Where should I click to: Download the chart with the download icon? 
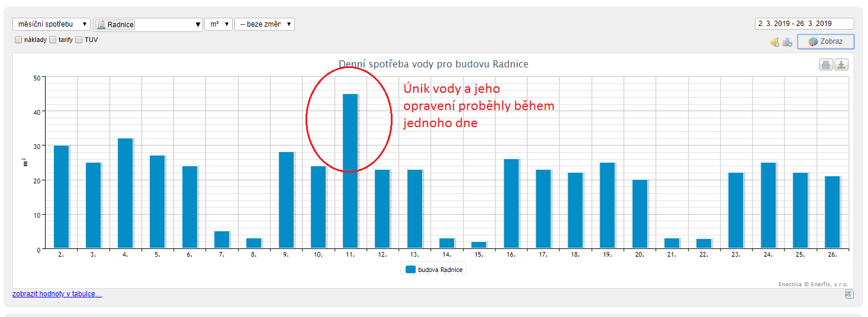click(841, 65)
